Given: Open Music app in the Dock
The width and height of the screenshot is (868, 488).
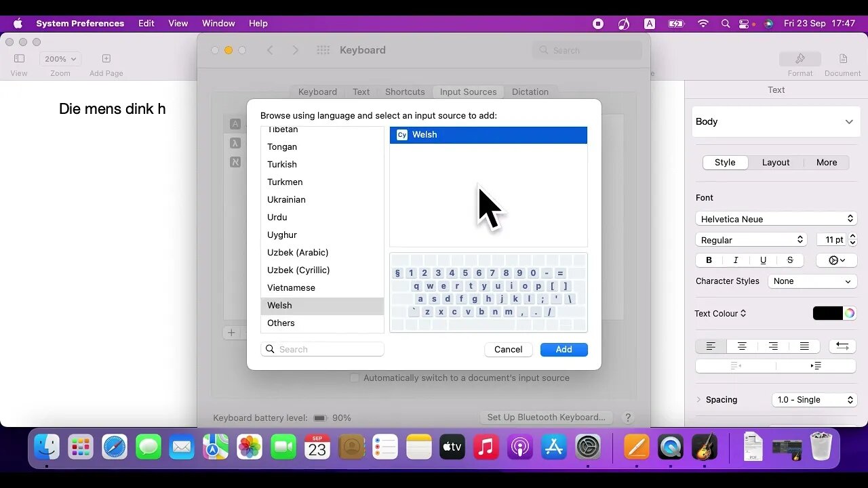Looking at the screenshot, I should 486,447.
